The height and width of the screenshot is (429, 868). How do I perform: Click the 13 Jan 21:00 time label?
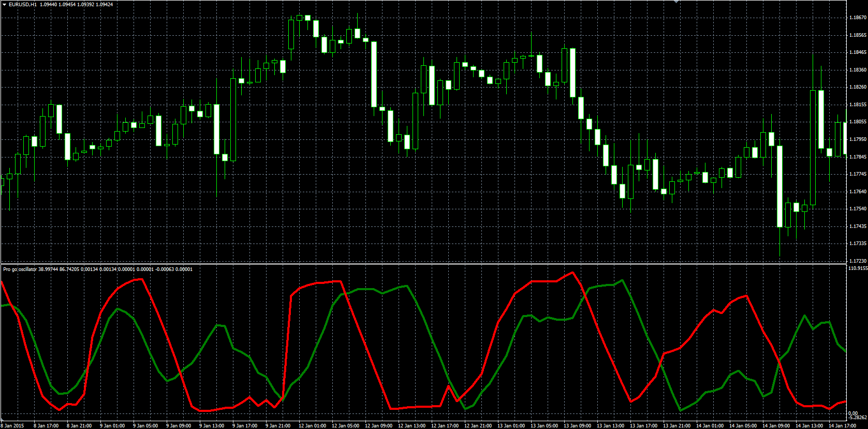point(677,426)
